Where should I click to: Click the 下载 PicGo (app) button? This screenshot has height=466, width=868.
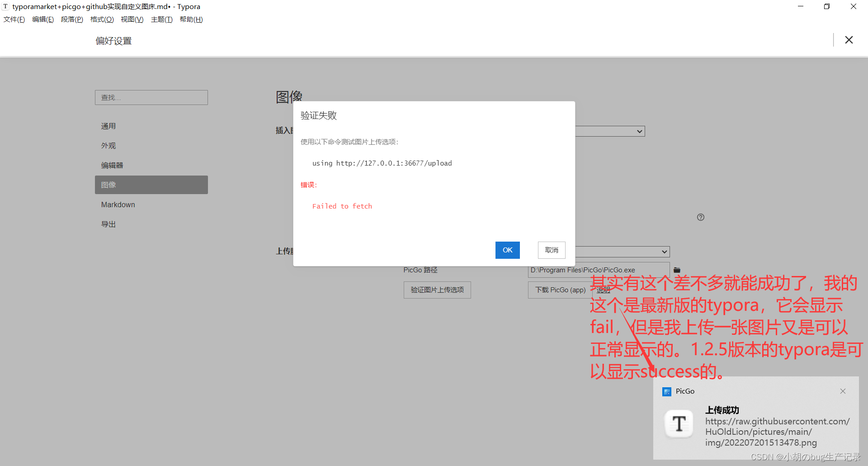point(559,290)
